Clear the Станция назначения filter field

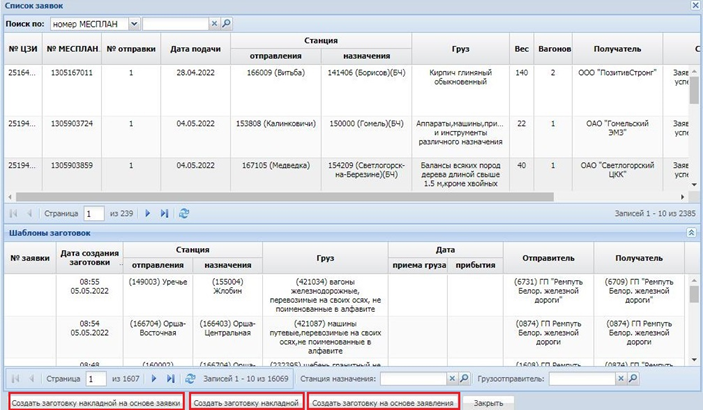[x=452, y=379]
